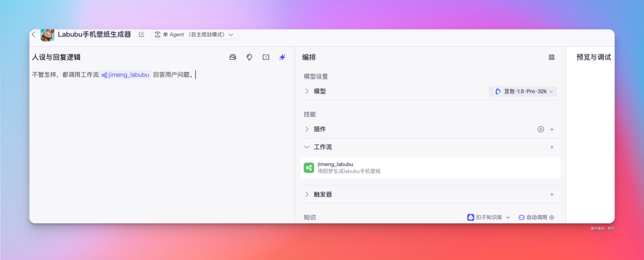Click the 人设与回复逻辑 heading
The image size is (644, 260).
click(x=56, y=58)
